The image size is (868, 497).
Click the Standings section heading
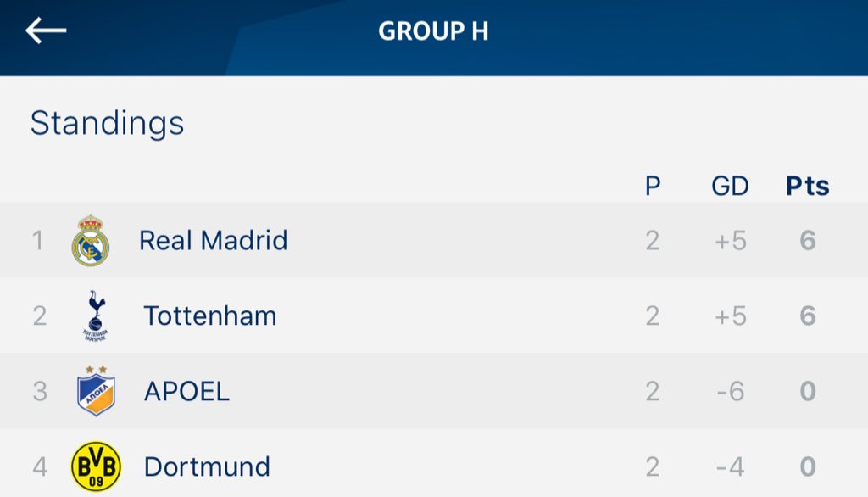[x=107, y=123]
